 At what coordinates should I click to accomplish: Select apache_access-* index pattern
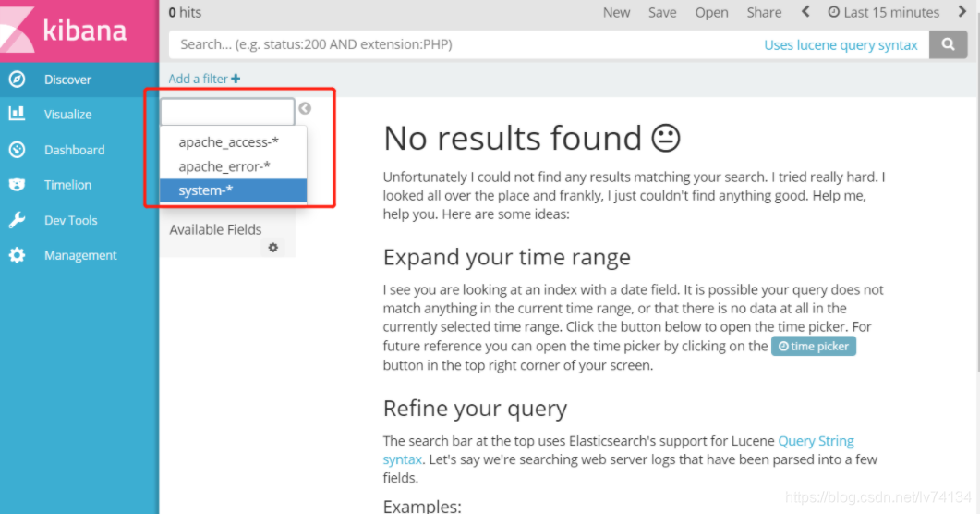pyautogui.click(x=233, y=142)
